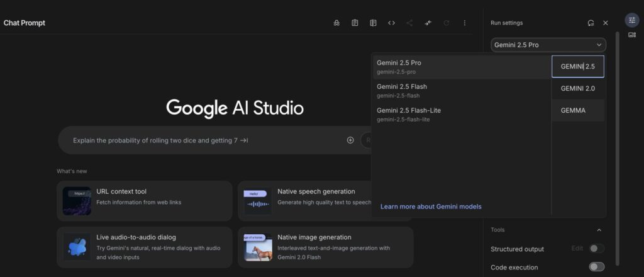Click the share prompt icon
The width and height of the screenshot is (644, 277).
pyautogui.click(x=409, y=23)
